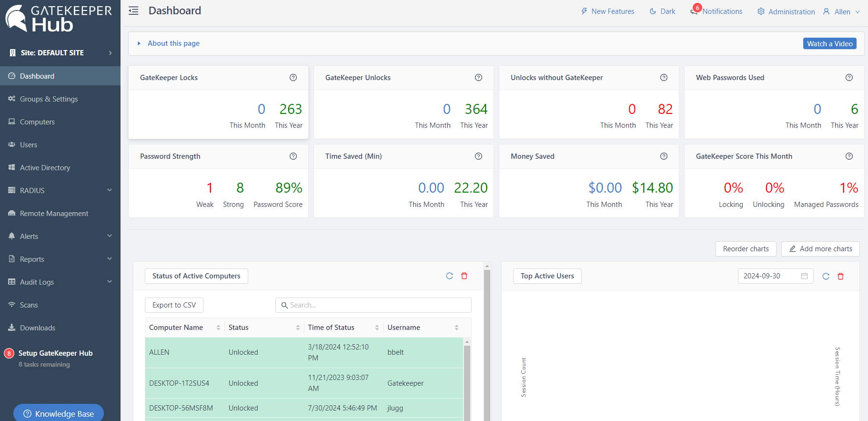Open Users in sidebar
The height and width of the screenshot is (421, 868).
[60, 144]
